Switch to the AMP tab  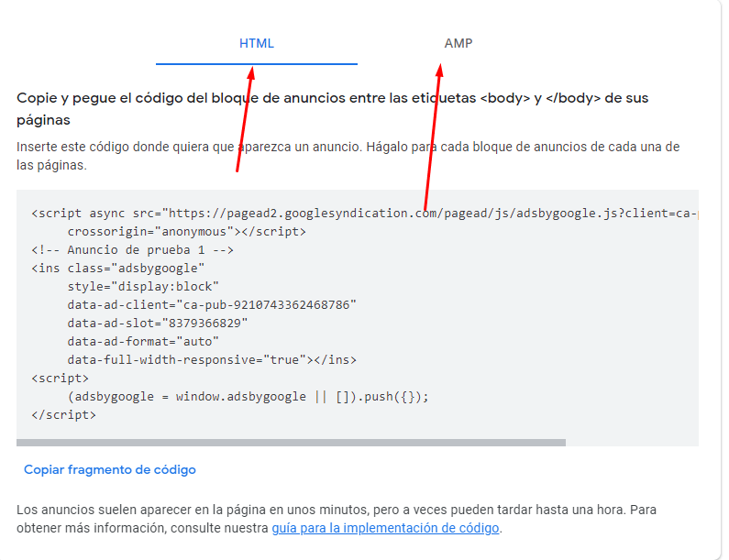click(x=458, y=43)
